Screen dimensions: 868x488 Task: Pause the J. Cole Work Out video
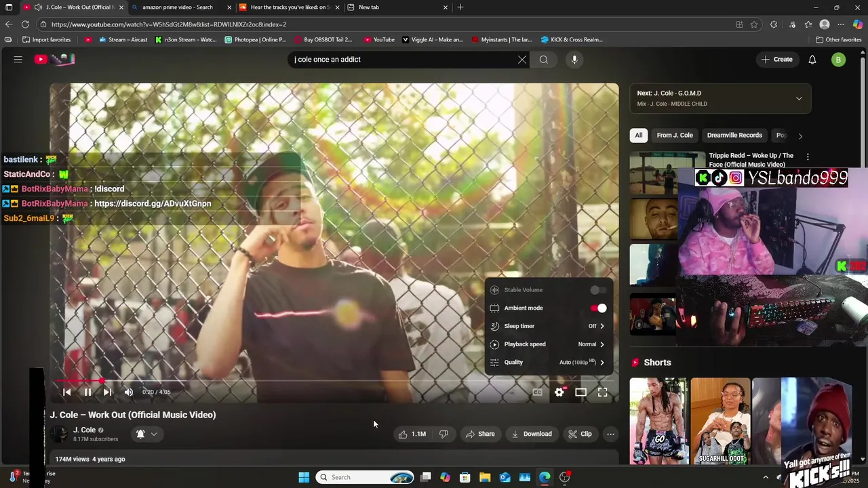click(87, 392)
